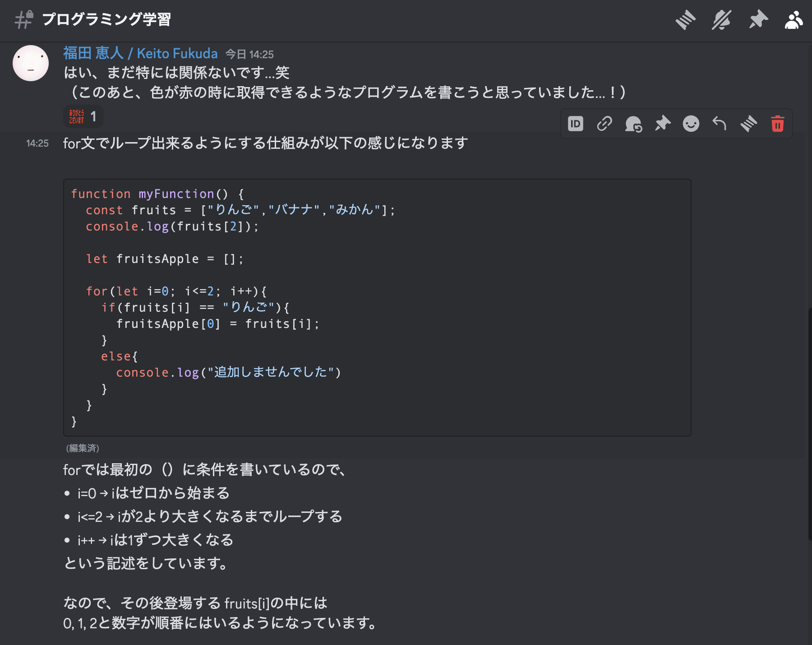
Task: Copy message ID from hover toolbar
Action: pyautogui.click(x=576, y=124)
